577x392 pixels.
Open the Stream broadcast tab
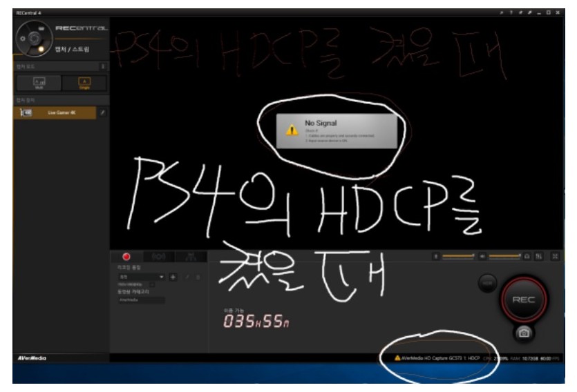point(159,257)
